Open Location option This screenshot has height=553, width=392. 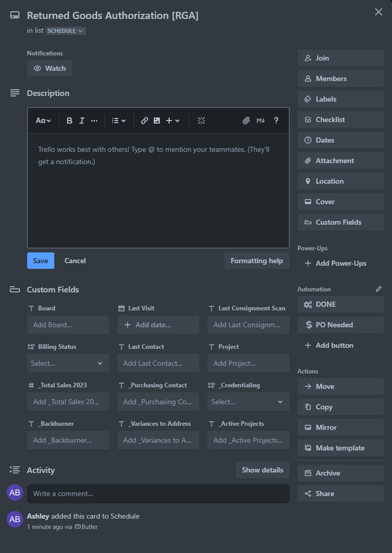pyautogui.click(x=341, y=181)
